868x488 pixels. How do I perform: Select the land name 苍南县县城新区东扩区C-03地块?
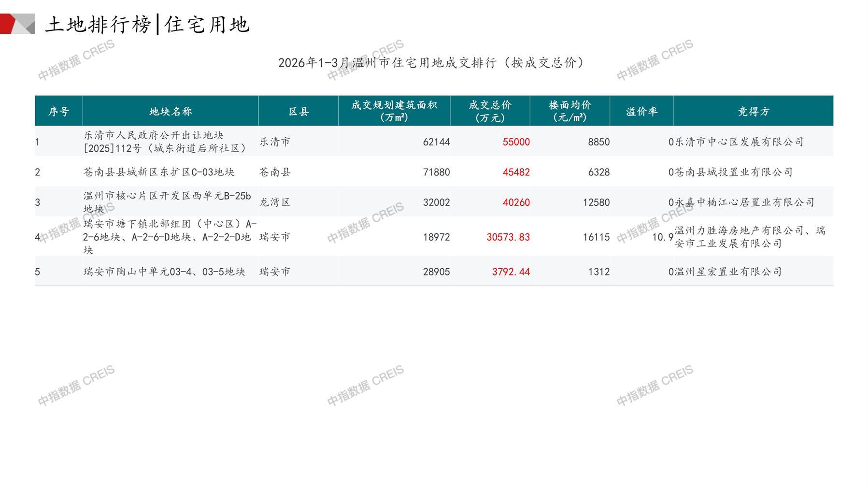tap(159, 172)
